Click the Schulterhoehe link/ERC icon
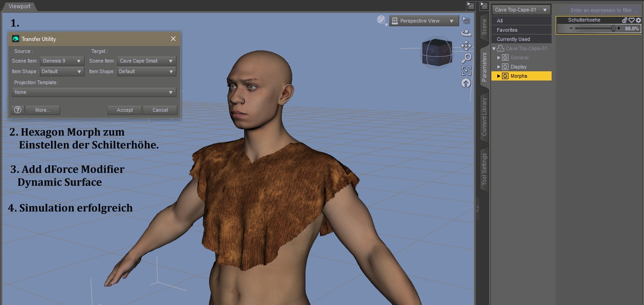644x305 pixels. 625,20
